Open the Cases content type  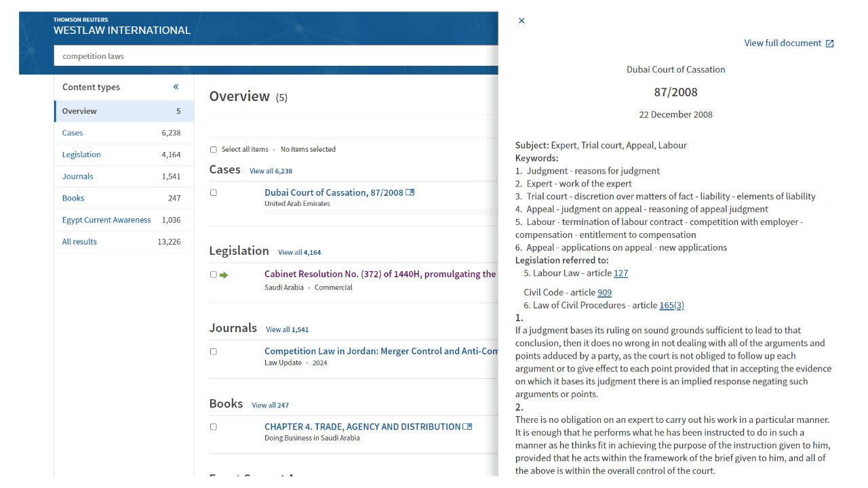73,133
